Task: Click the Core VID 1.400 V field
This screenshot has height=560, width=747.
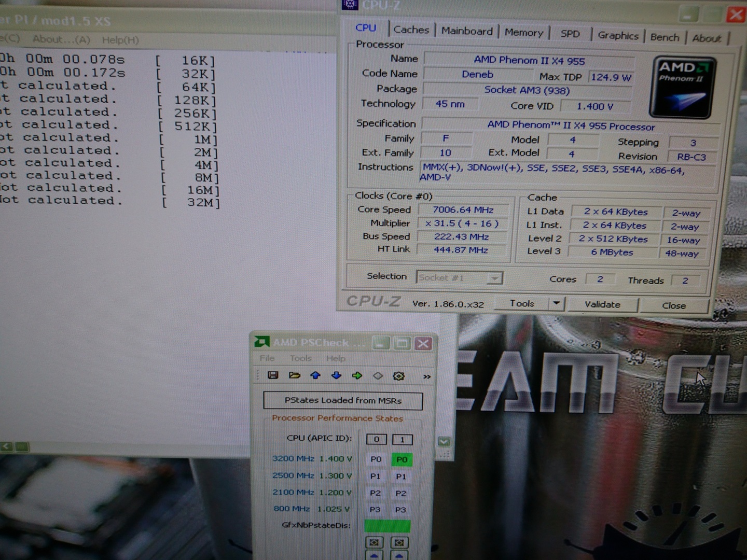Action: [x=595, y=106]
